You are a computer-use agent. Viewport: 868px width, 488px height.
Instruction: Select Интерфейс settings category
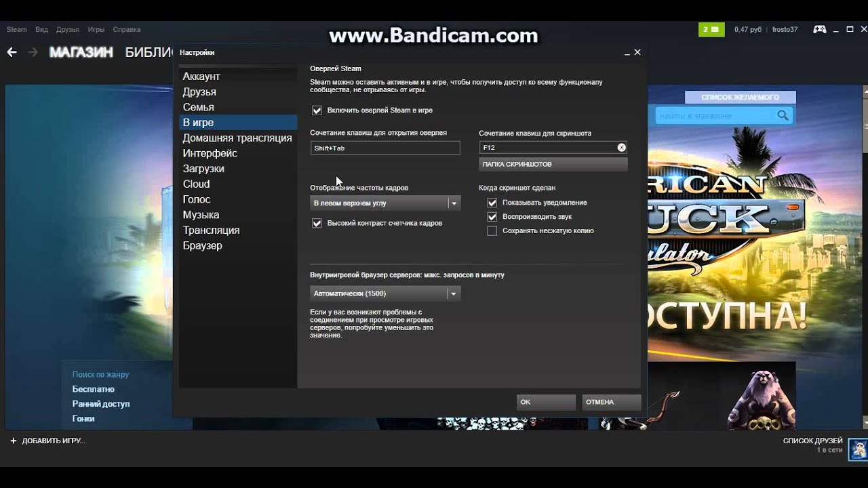(x=237, y=153)
